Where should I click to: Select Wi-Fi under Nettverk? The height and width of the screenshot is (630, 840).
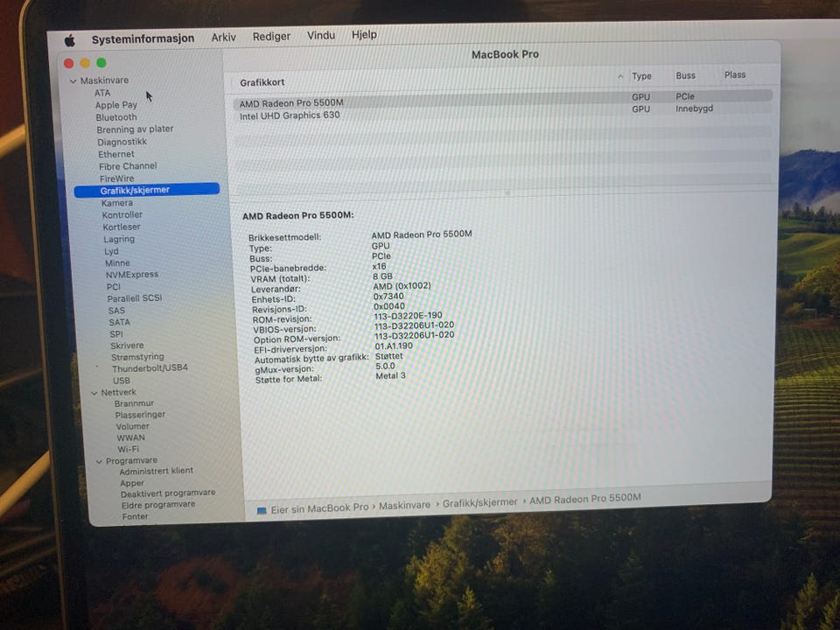(128, 449)
